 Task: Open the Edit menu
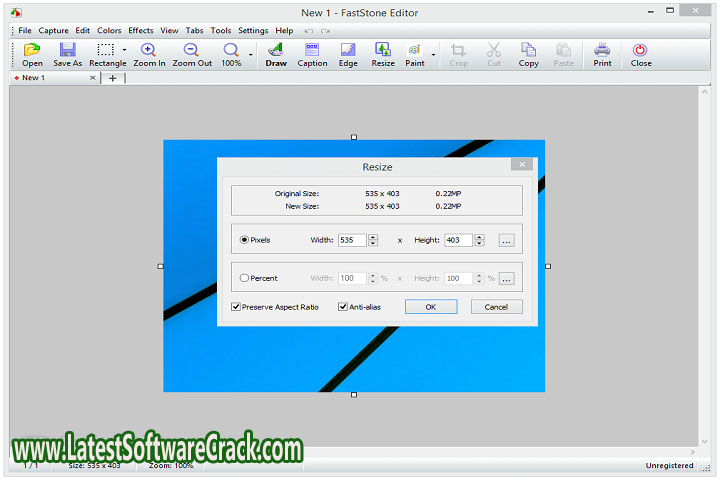(x=83, y=31)
